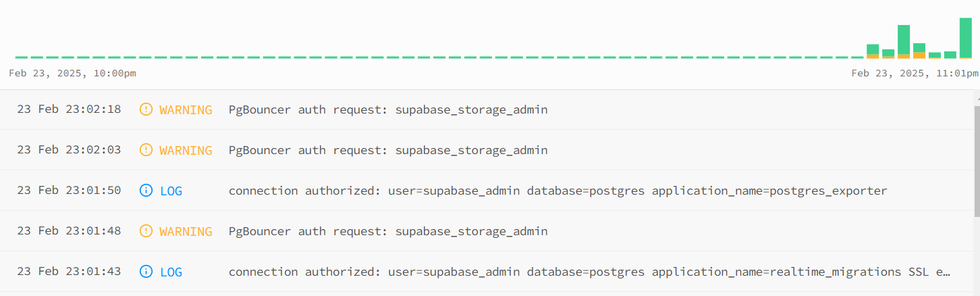This screenshot has height=296, width=980.
Task: Expand the postgres_exporter connection authorized row
Action: tap(487, 191)
